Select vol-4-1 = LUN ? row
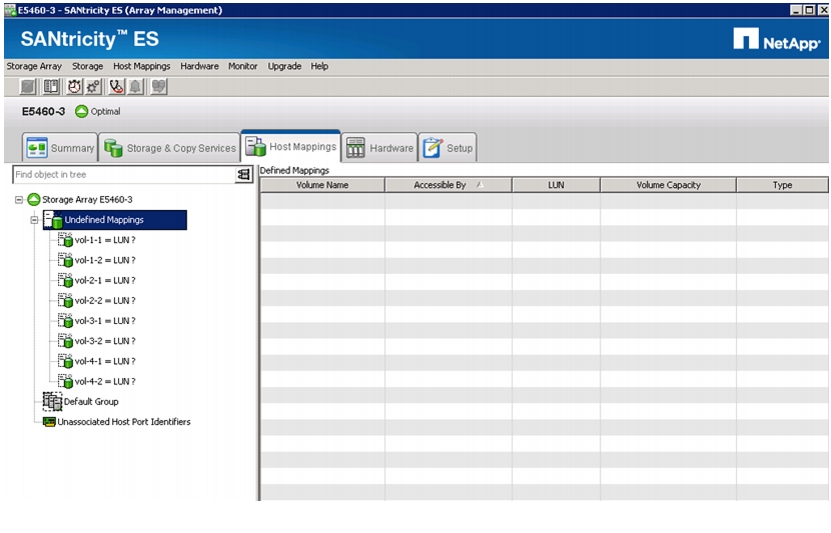Image resolution: width=831 pixels, height=533 pixels. (x=97, y=361)
